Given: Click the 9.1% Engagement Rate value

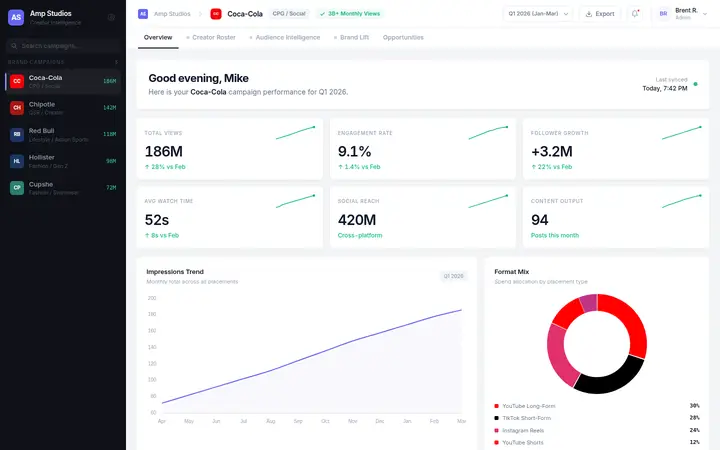Looking at the screenshot, I should [354, 152].
